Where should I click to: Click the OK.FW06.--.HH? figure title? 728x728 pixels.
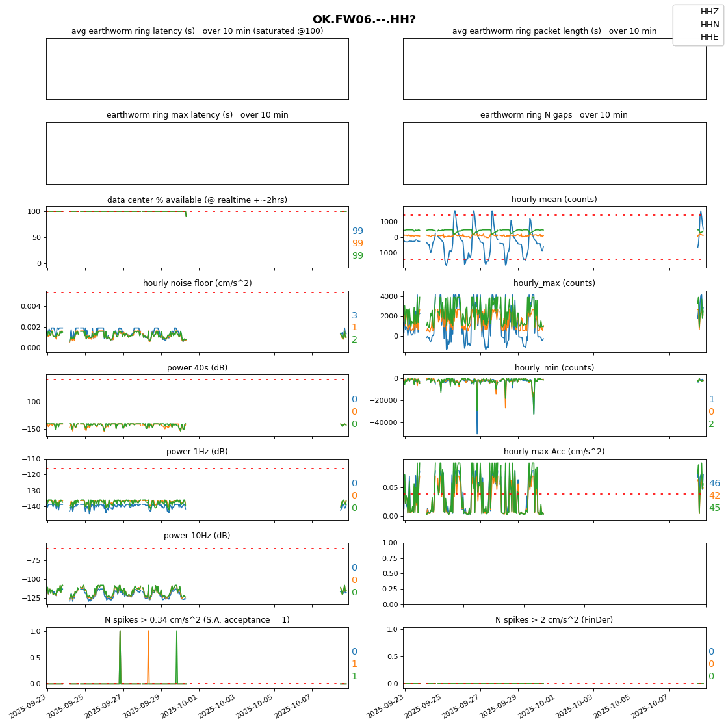pyautogui.click(x=364, y=19)
